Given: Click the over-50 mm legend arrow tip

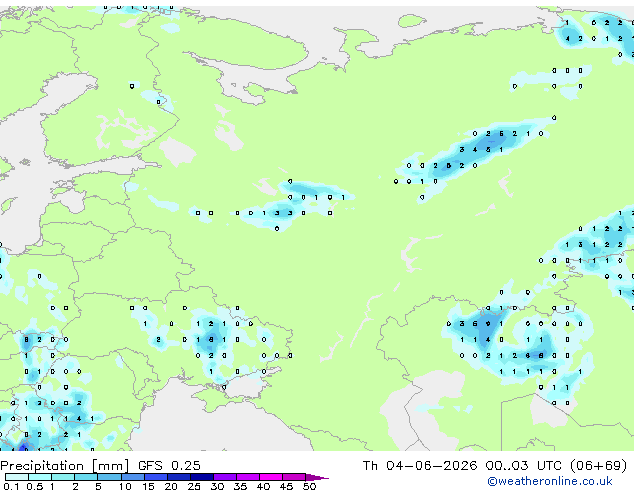Looking at the screenshot, I should pyautogui.click(x=317, y=477).
